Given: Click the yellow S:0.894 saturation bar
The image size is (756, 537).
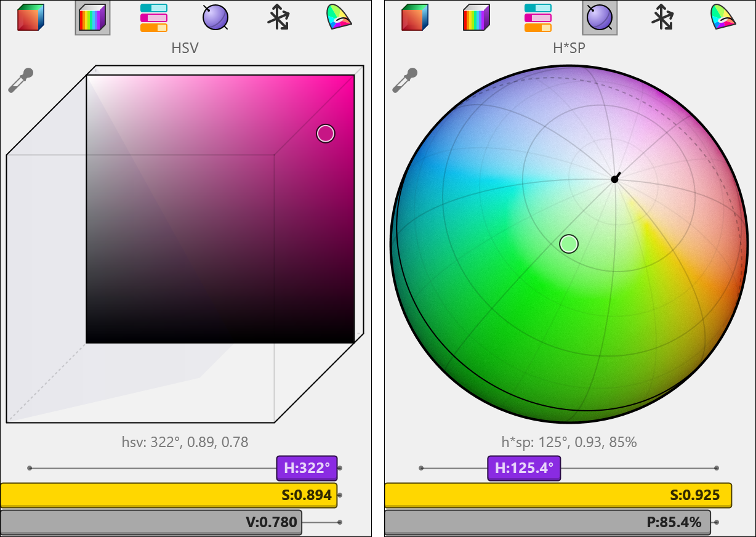Looking at the screenshot, I should 169,495.
